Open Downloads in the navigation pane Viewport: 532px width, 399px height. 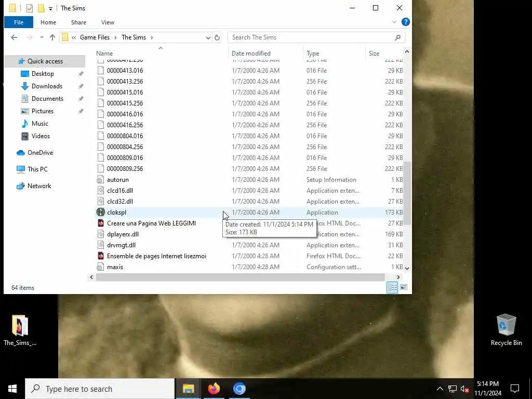click(x=47, y=86)
